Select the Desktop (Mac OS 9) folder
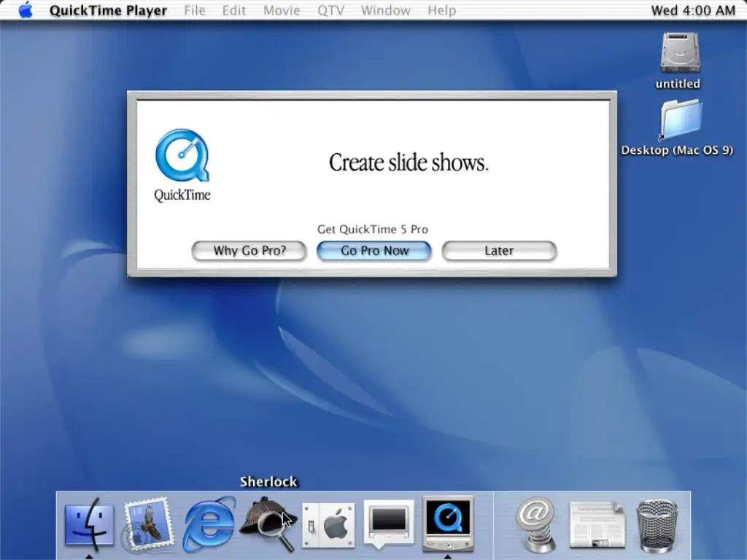747x560 pixels. (x=681, y=119)
